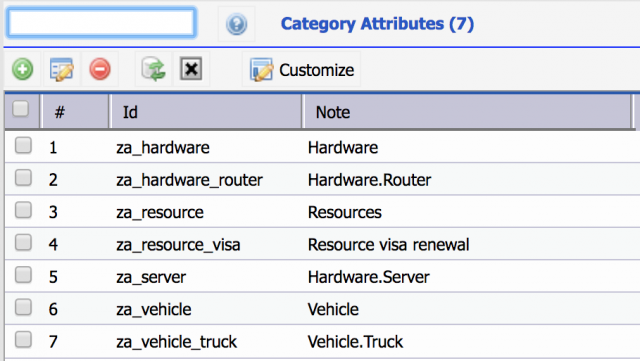
Task: Tick the checkbox for za_vehicle_truck
Action: (23, 340)
